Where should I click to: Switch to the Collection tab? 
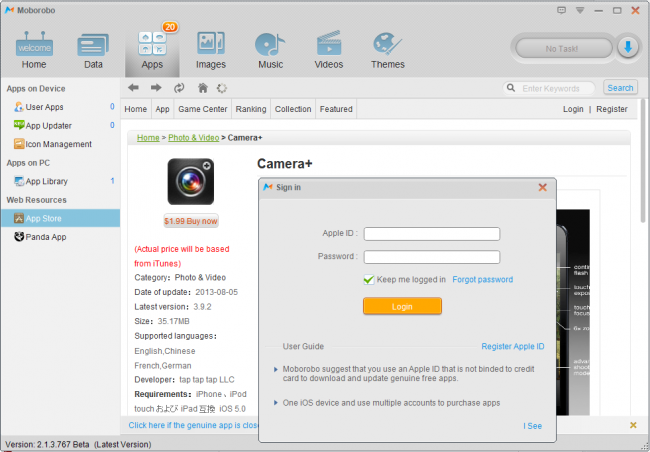click(293, 109)
